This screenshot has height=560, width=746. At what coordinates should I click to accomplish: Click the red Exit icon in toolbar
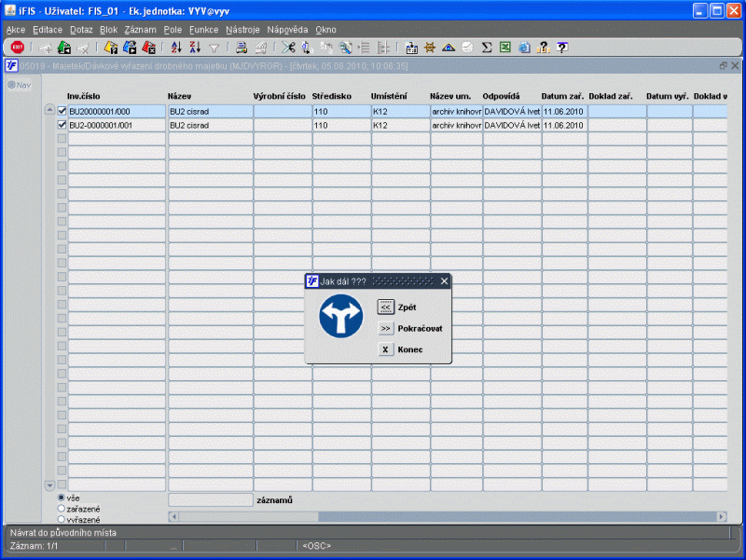click(x=17, y=48)
